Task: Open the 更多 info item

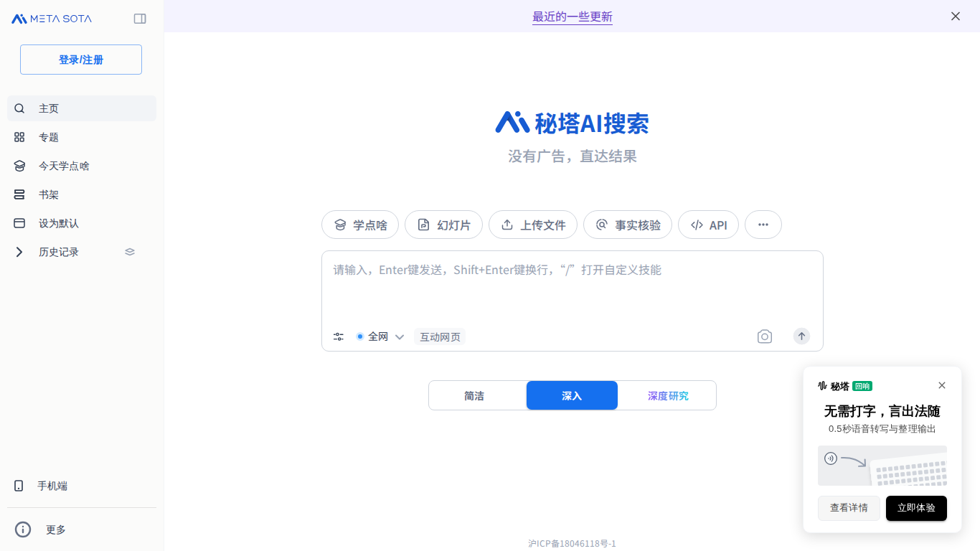Action: 82,529
